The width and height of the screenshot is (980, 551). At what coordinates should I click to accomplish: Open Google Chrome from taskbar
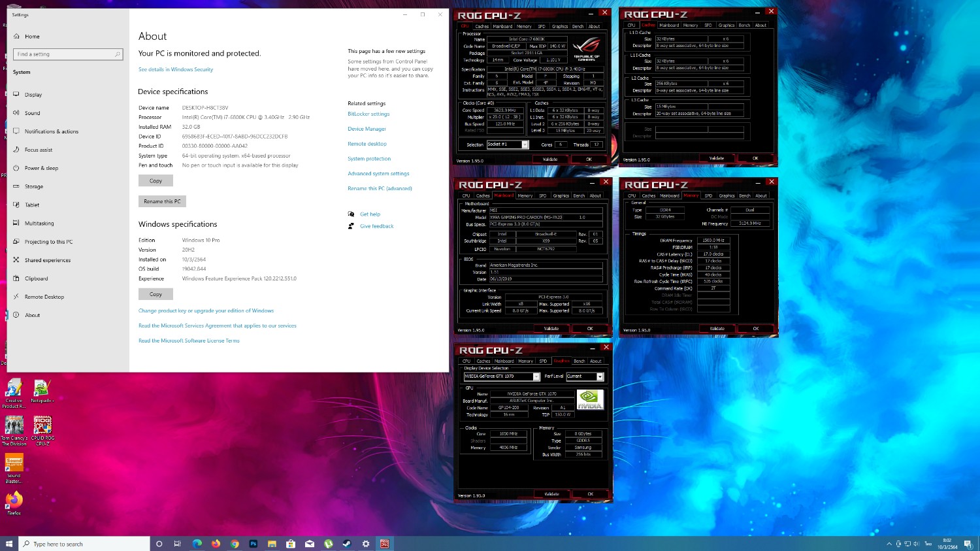pyautogui.click(x=235, y=544)
